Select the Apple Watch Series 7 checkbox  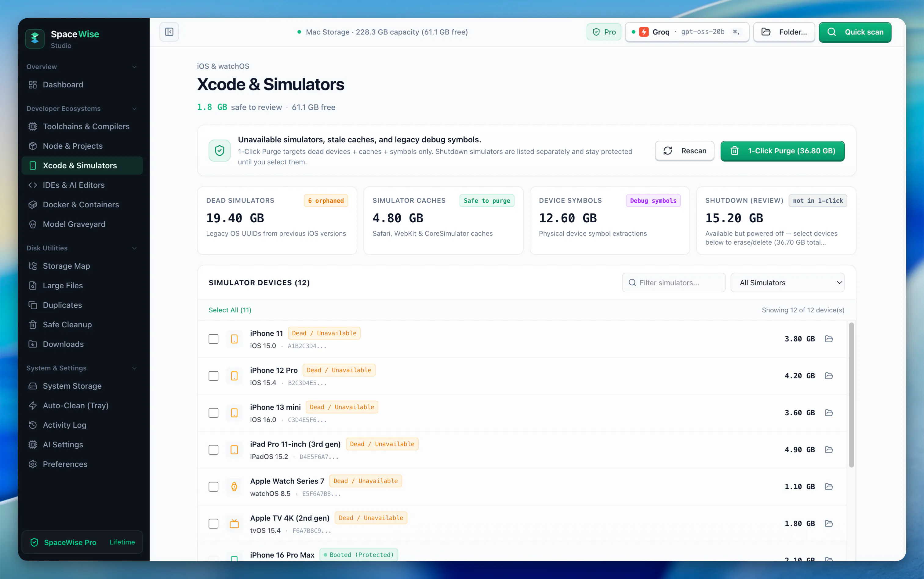(213, 487)
